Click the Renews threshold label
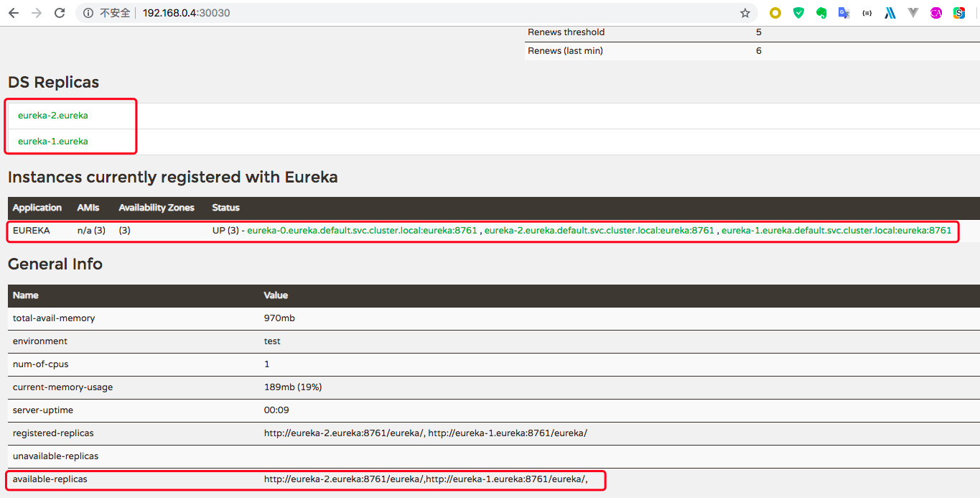 click(x=566, y=32)
